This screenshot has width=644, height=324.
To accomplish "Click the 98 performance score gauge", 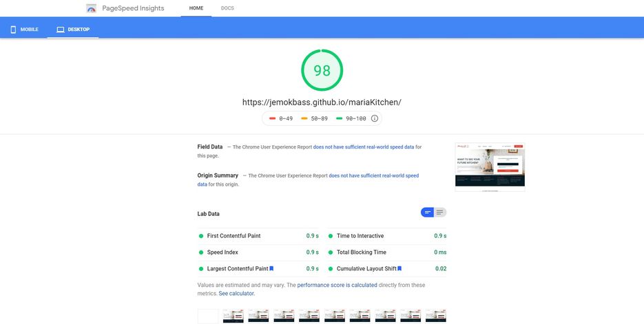I will click(x=322, y=70).
